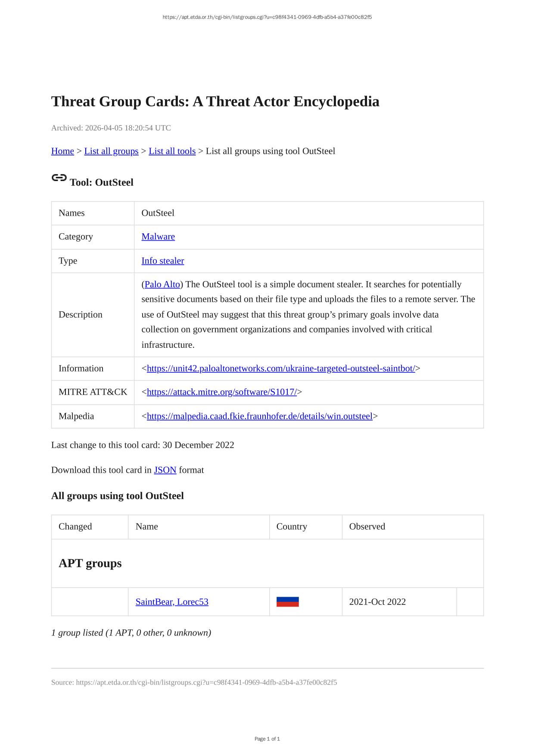Click the Russian flag icon in Country column
Viewport: 535px width, 756px height.
287,602
